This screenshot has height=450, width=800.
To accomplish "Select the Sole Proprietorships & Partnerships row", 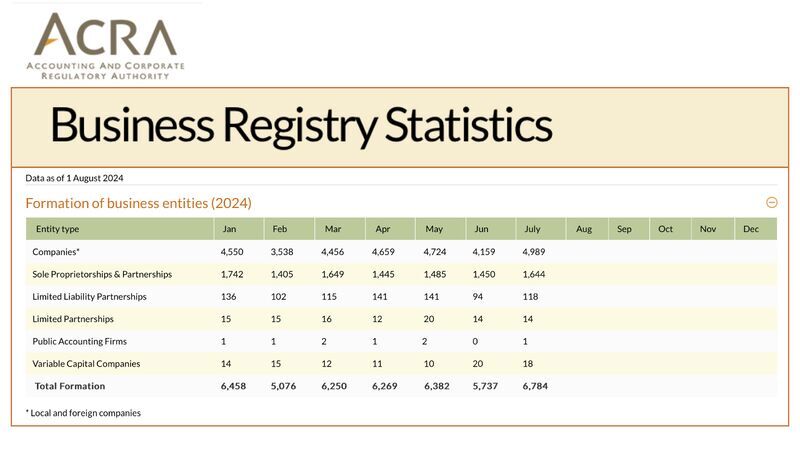I will (x=102, y=274).
